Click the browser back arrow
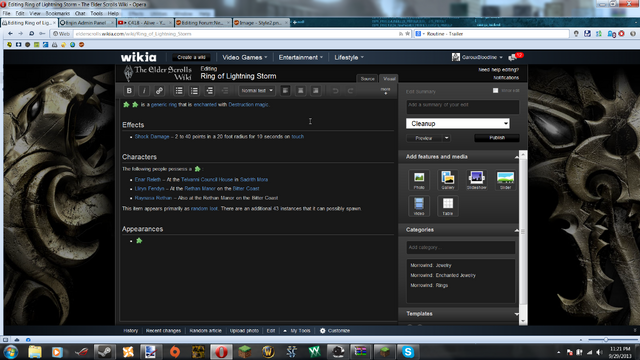 pyautogui.click(x=10, y=33)
